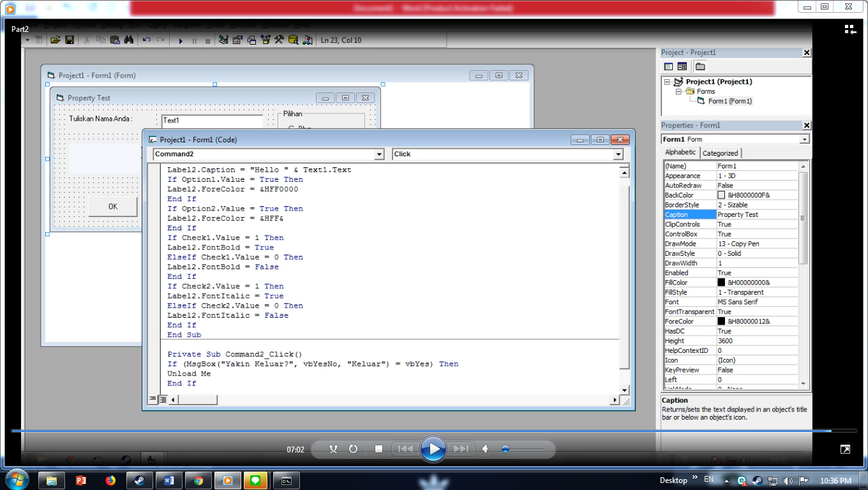The image size is (868, 490).
Task: Collapse the Forms folder node
Action: (x=679, y=91)
